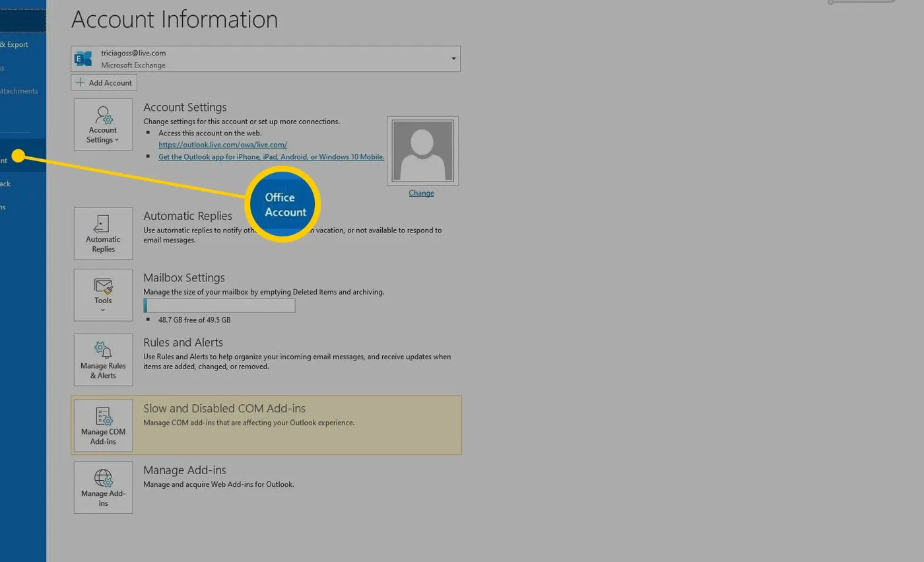Expand the Tools dropdown chevron
This screenshot has width=924, height=562.
click(103, 310)
